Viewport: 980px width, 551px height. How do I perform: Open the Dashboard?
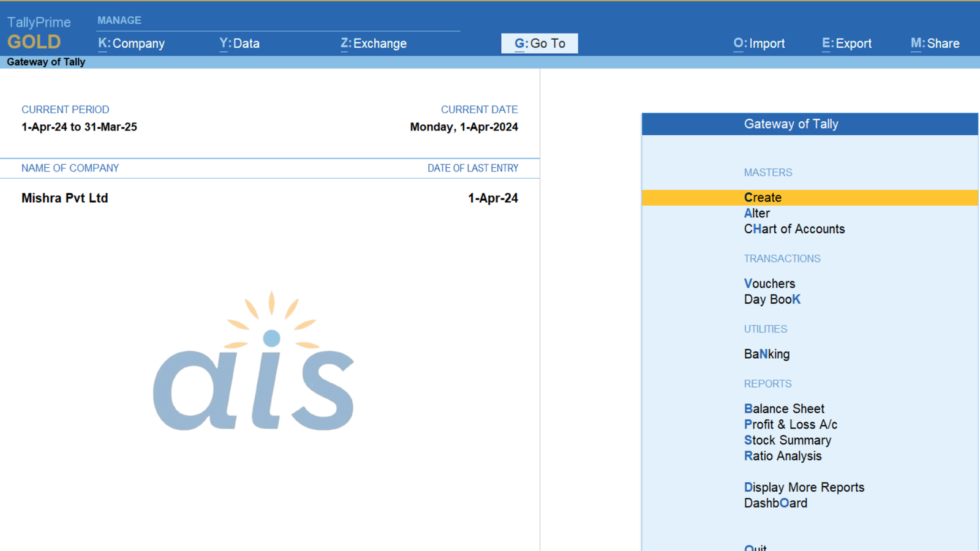[x=775, y=503]
